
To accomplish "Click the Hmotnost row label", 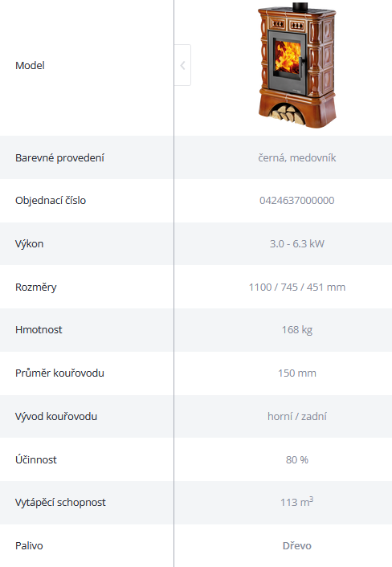I will click(39, 330).
